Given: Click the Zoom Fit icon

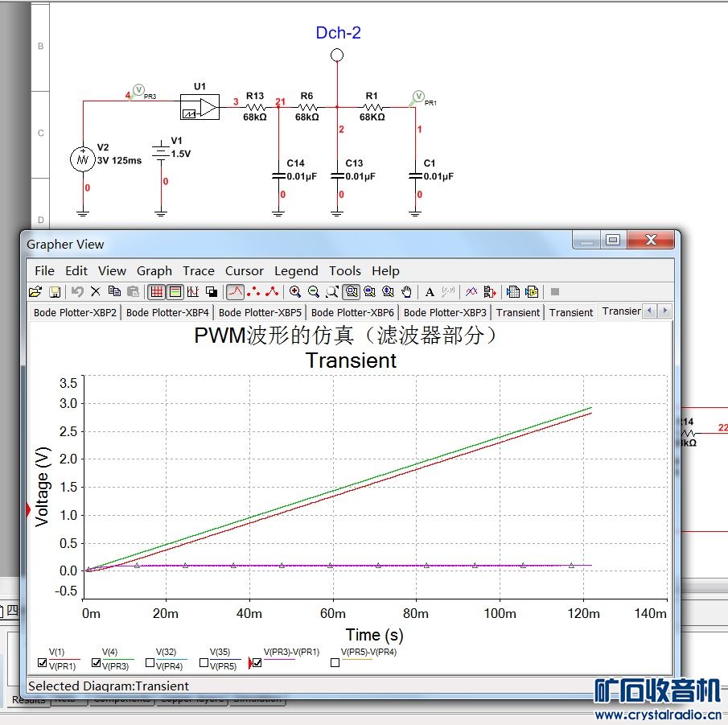Looking at the screenshot, I should point(352,291).
